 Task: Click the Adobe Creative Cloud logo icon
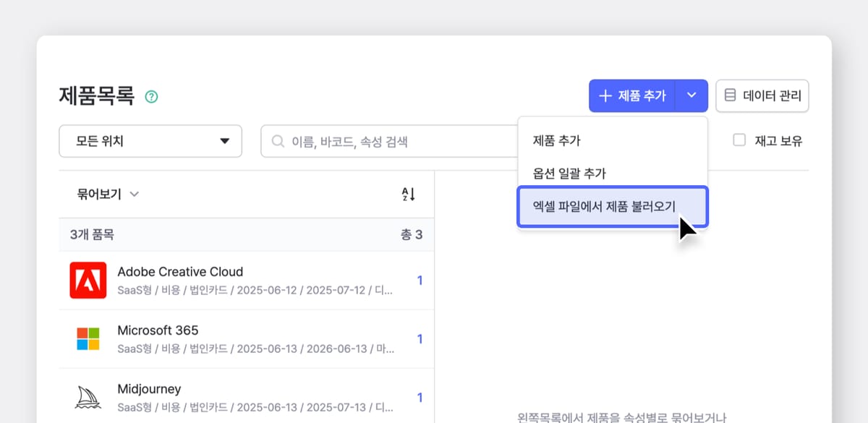coord(88,281)
